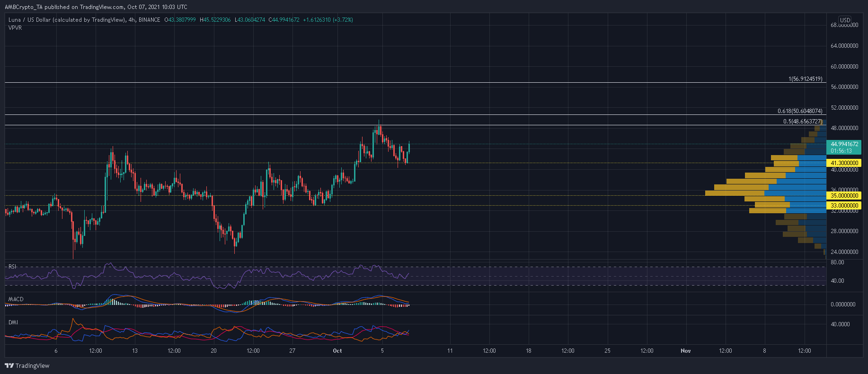This screenshot has width=868, height=374.
Task: Select the VPVR indicator label
Action: click(x=15, y=28)
